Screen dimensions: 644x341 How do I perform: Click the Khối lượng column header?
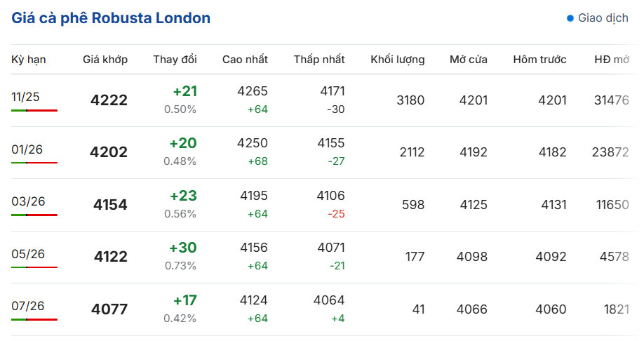pyautogui.click(x=398, y=60)
